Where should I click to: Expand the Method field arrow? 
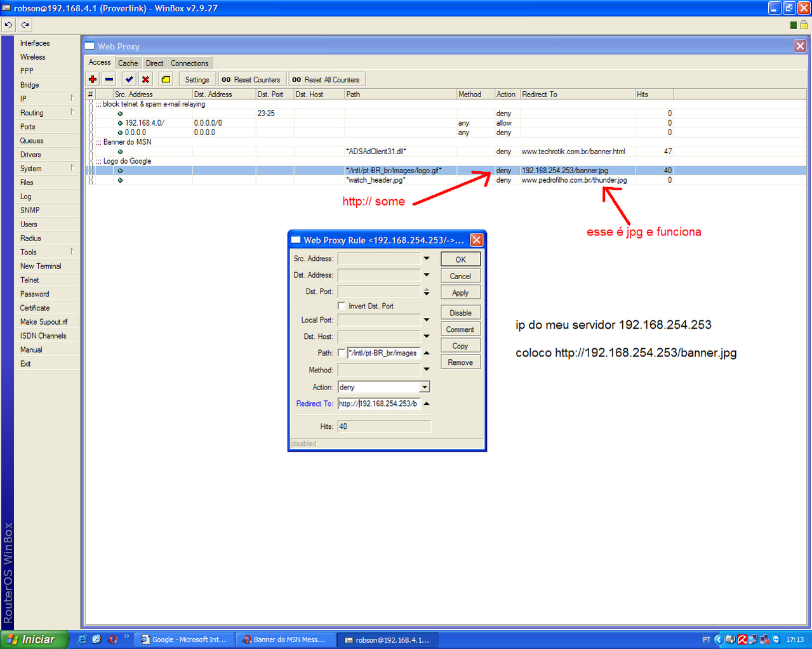click(x=427, y=369)
